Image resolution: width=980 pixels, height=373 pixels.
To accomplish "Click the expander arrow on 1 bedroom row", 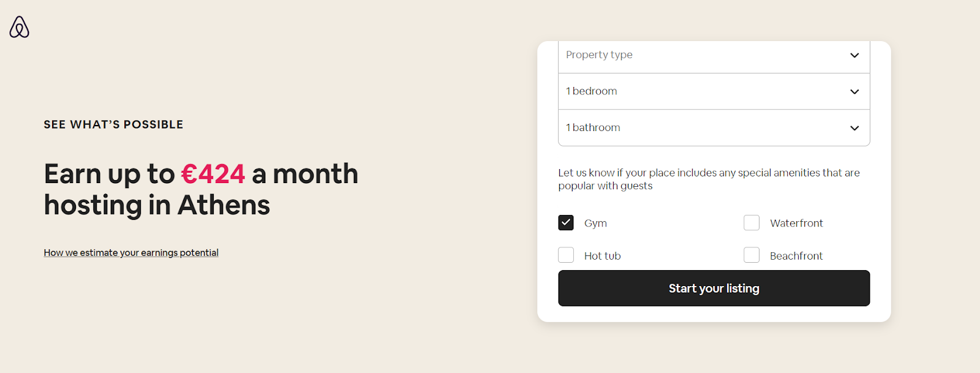I will 854,91.
